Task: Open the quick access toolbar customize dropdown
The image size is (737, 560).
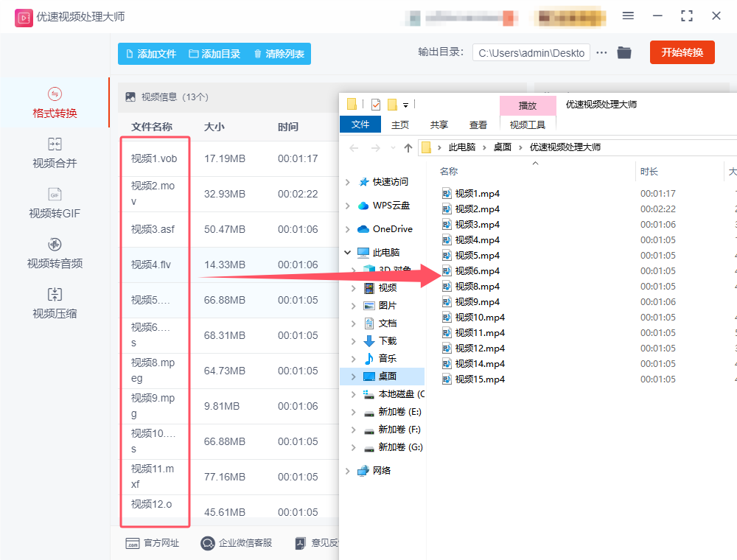Action: tap(405, 105)
